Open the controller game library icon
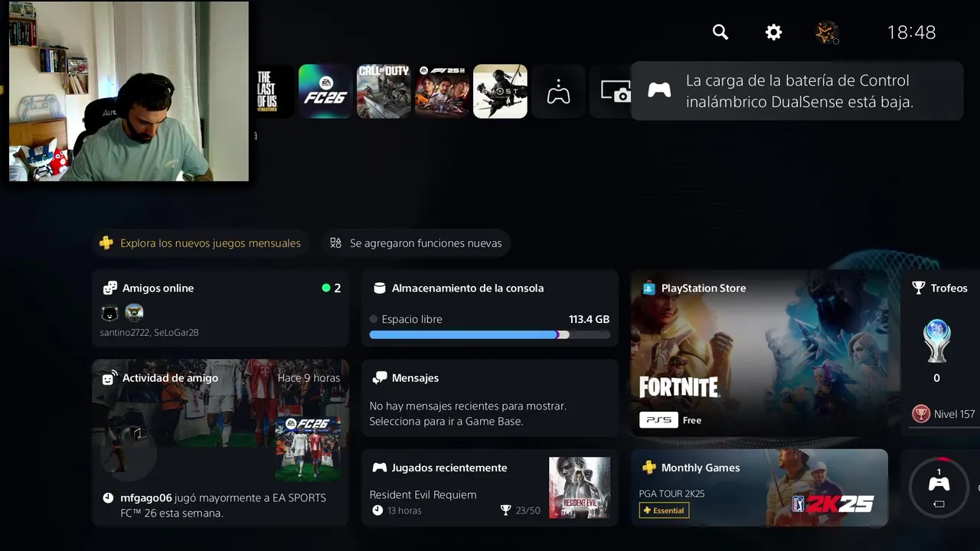The image size is (980, 551). (x=558, y=93)
